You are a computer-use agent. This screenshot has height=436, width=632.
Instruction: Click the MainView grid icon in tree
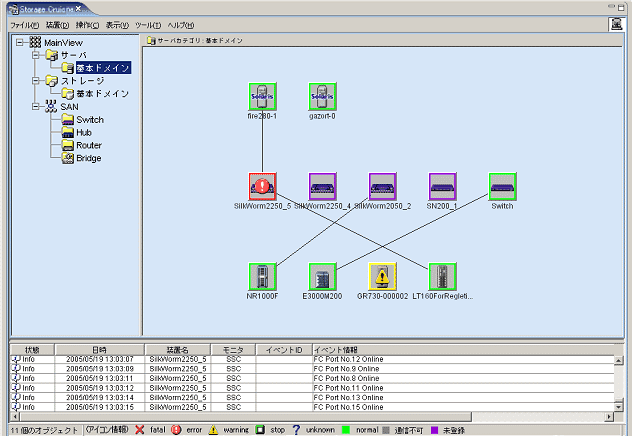pyautogui.click(x=35, y=42)
